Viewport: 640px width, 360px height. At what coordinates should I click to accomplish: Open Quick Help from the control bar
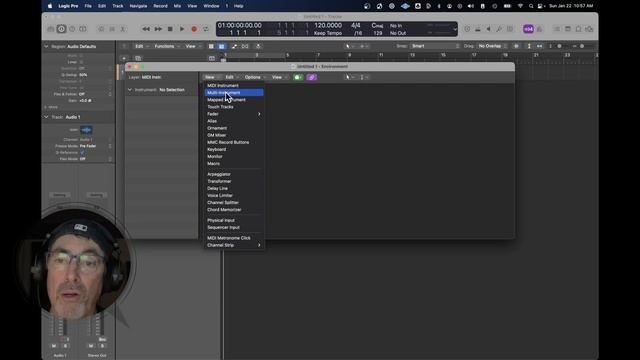click(72, 29)
